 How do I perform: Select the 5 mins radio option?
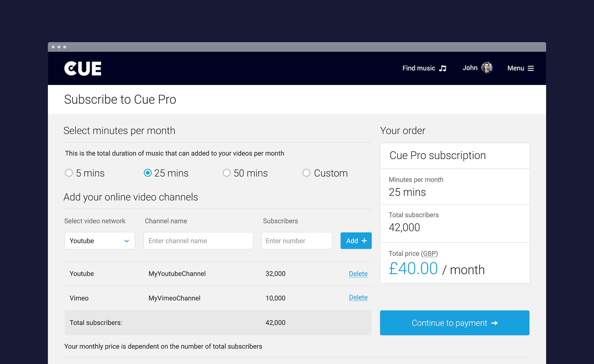(69, 173)
